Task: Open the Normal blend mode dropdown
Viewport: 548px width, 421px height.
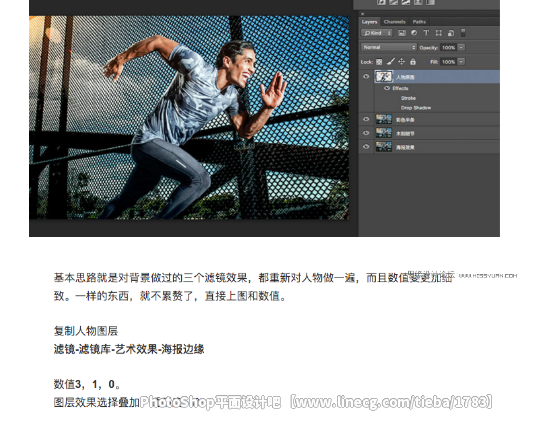Action: point(389,47)
